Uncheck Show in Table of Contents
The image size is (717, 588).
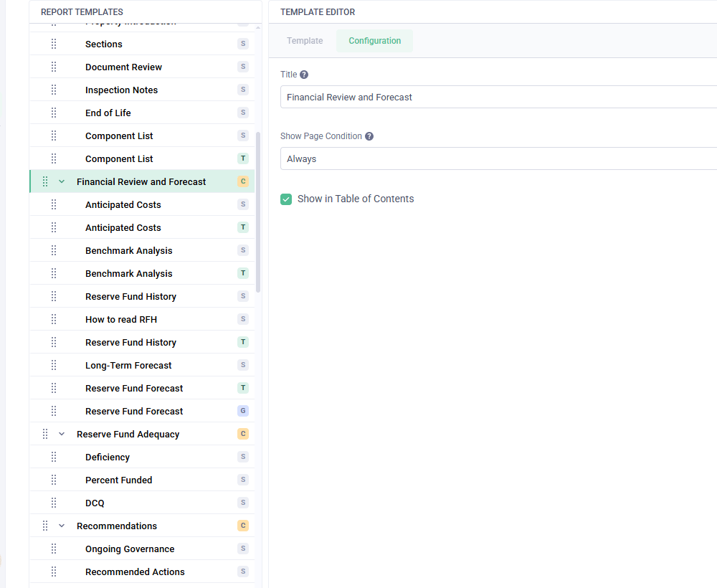[x=286, y=199]
